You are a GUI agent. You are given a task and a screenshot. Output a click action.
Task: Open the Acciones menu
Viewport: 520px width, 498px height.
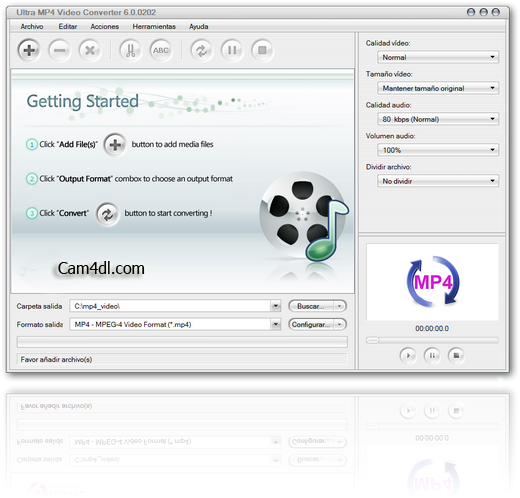coord(105,27)
